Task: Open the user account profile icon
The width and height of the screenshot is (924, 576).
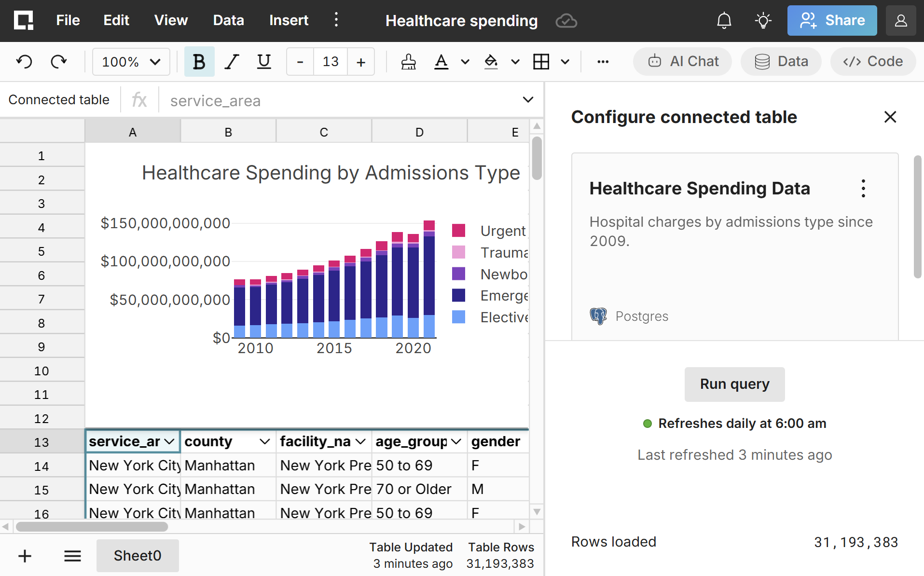Action: 901,21
